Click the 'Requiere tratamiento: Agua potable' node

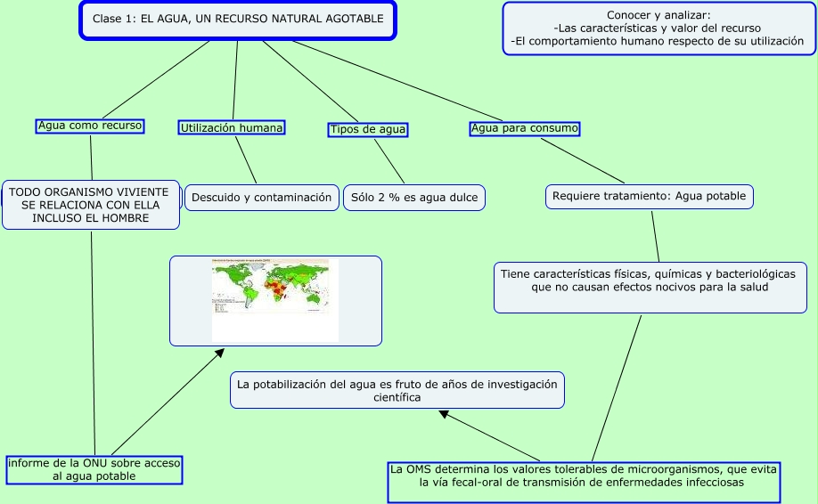click(649, 197)
